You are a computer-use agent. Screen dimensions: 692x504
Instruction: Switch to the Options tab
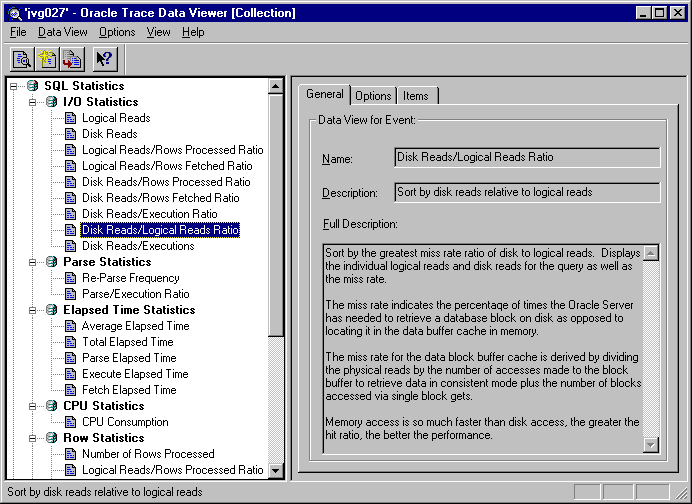point(373,96)
